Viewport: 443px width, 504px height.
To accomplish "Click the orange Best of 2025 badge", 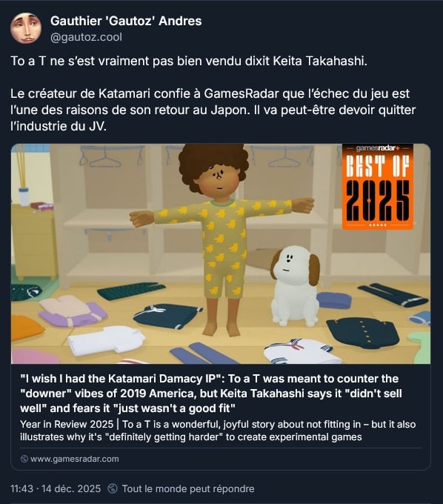I will coord(378,187).
